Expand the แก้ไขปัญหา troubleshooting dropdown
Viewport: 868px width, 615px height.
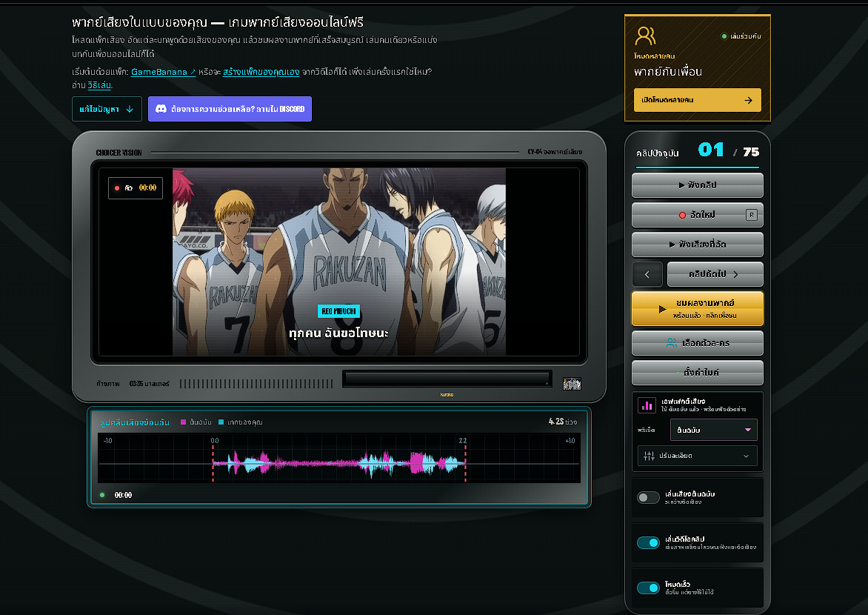107,109
